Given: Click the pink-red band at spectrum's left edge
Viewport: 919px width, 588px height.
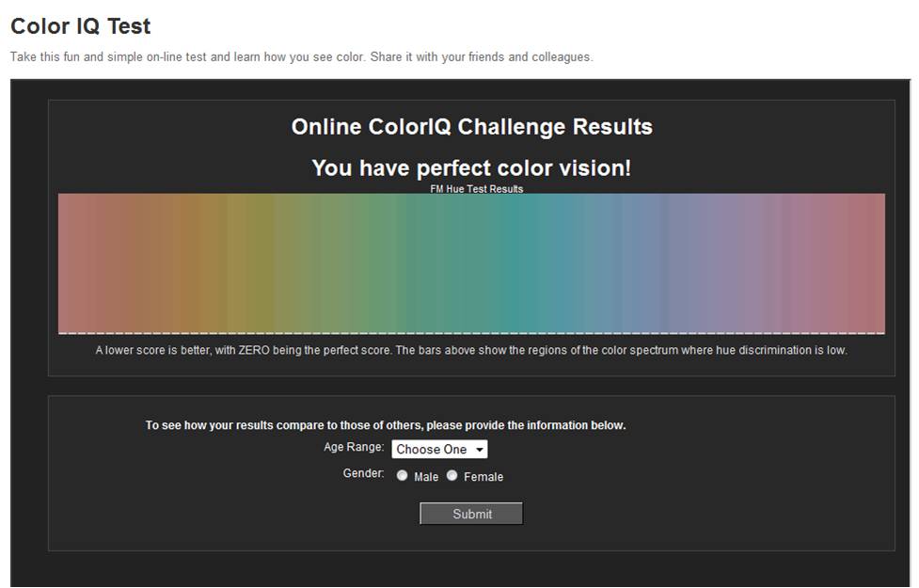Looking at the screenshot, I should click(x=75, y=263).
